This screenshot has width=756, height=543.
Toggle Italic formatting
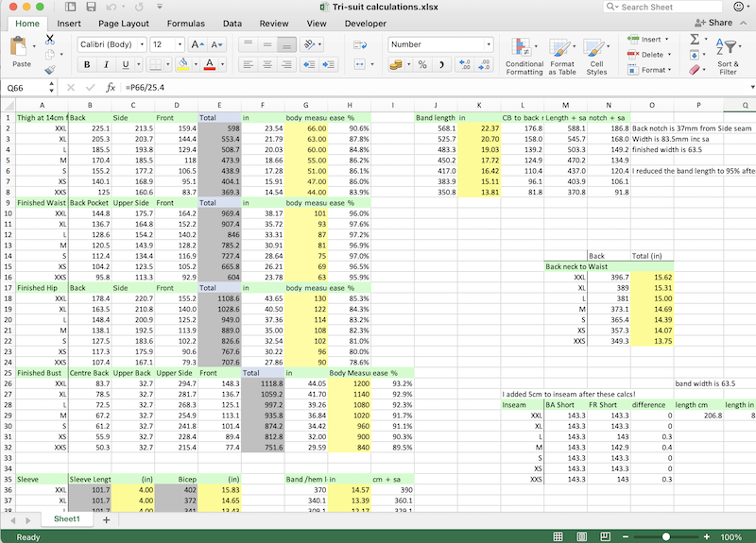coord(106,64)
